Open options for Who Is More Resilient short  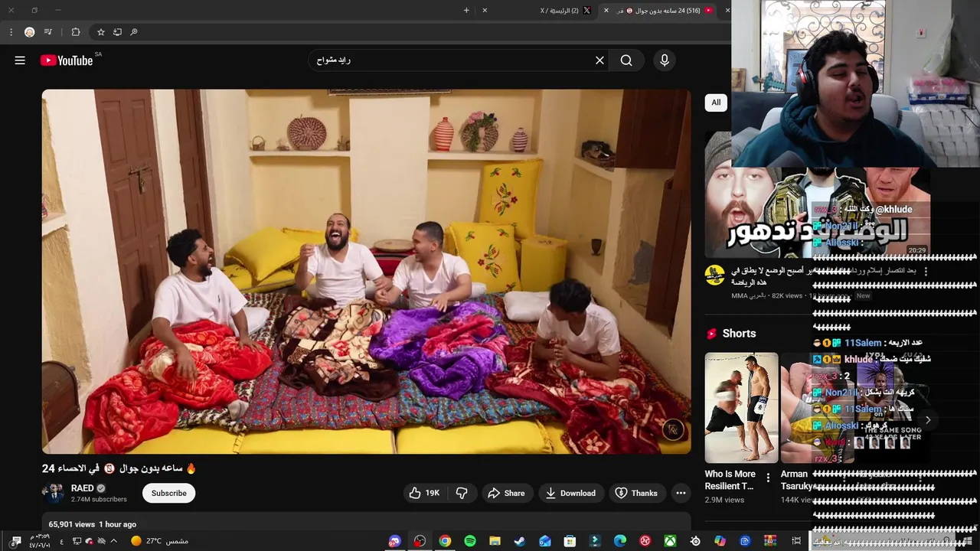[768, 478]
